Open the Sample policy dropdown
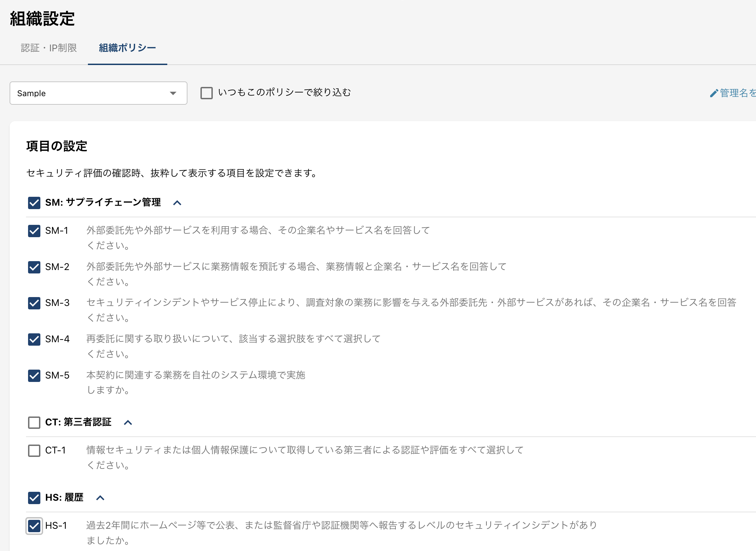Image resolution: width=756 pixels, height=551 pixels. [x=99, y=93]
